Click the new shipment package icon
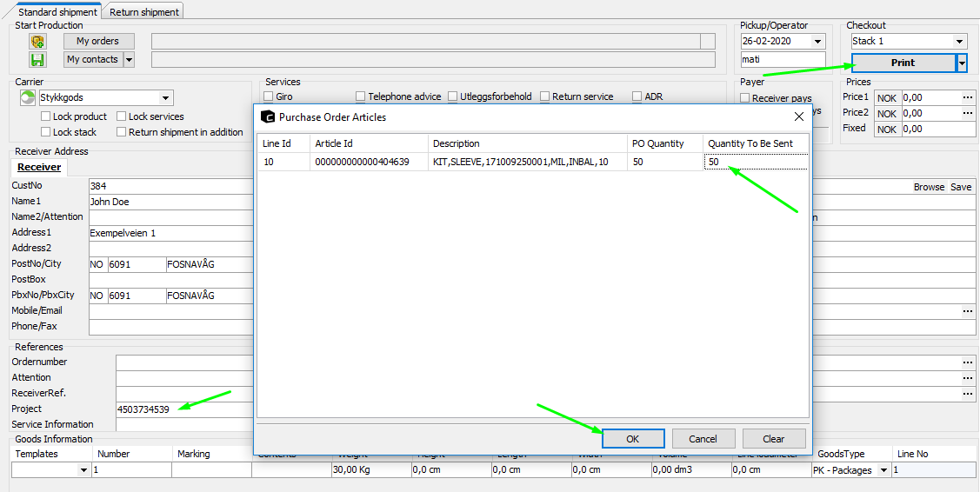Viewport: 980px width, 492px height. 37,41
